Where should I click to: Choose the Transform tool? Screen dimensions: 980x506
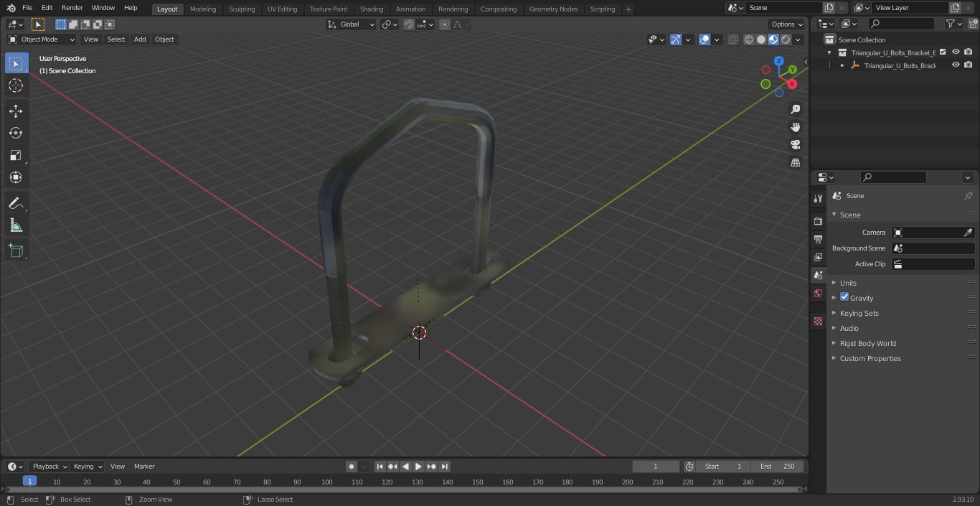click(16, 177)
